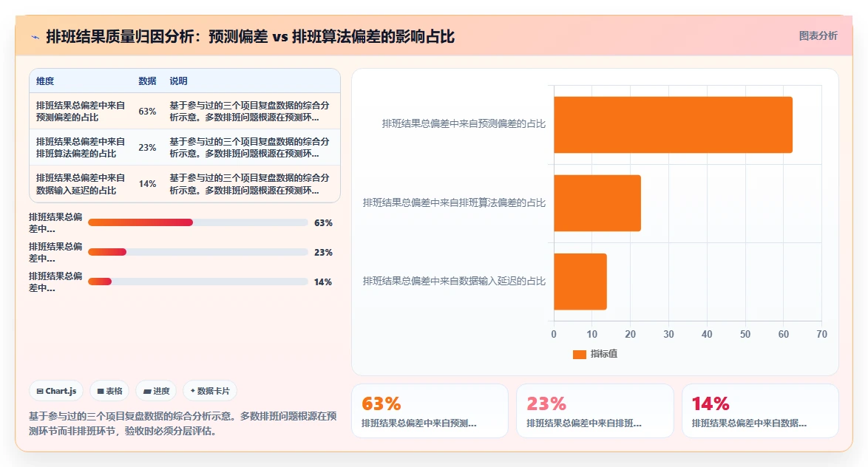Toggle the 指标值 legend swatch
The width and height of the screenshot is (868, 467).
click(x=579, y=354)
